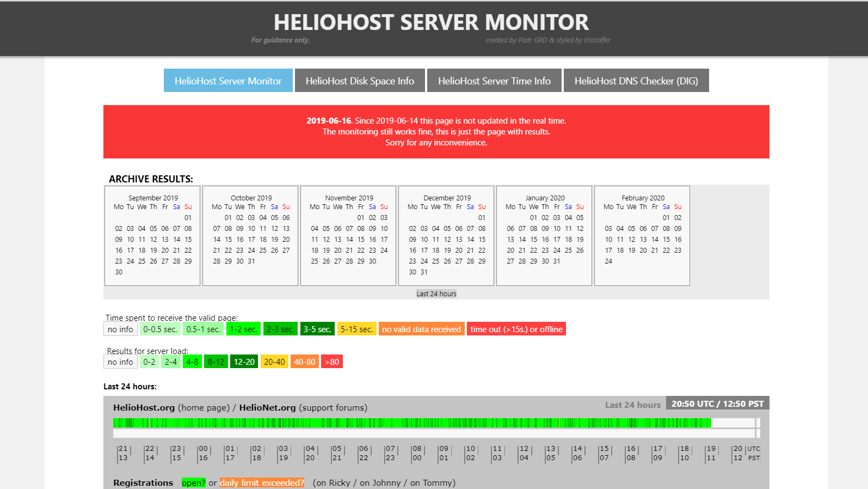
Task: Click the 'HelioNet.org' support forums label
Action: (x=267, y=407)
